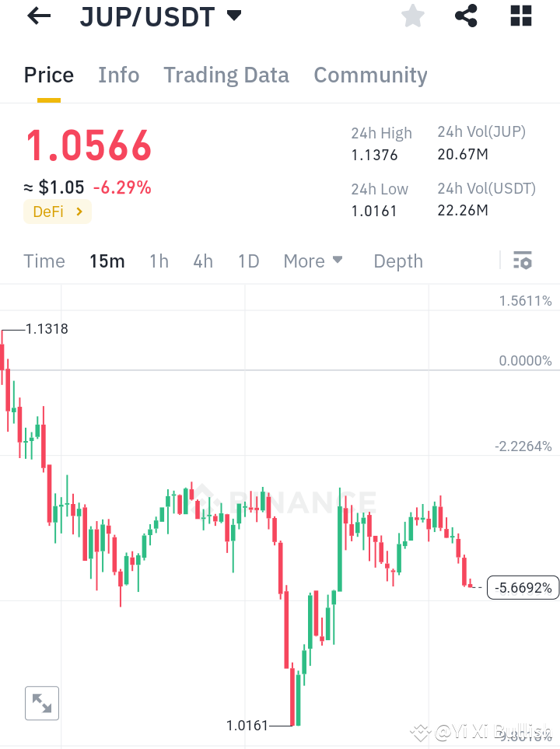Switch to the Trading Data tab
This screenshot has width=560, height=749.
(x=226, y=75)
